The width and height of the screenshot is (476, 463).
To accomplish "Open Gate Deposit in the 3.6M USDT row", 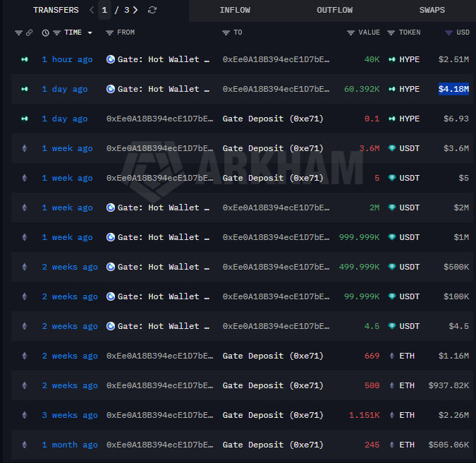I will 273,148.
